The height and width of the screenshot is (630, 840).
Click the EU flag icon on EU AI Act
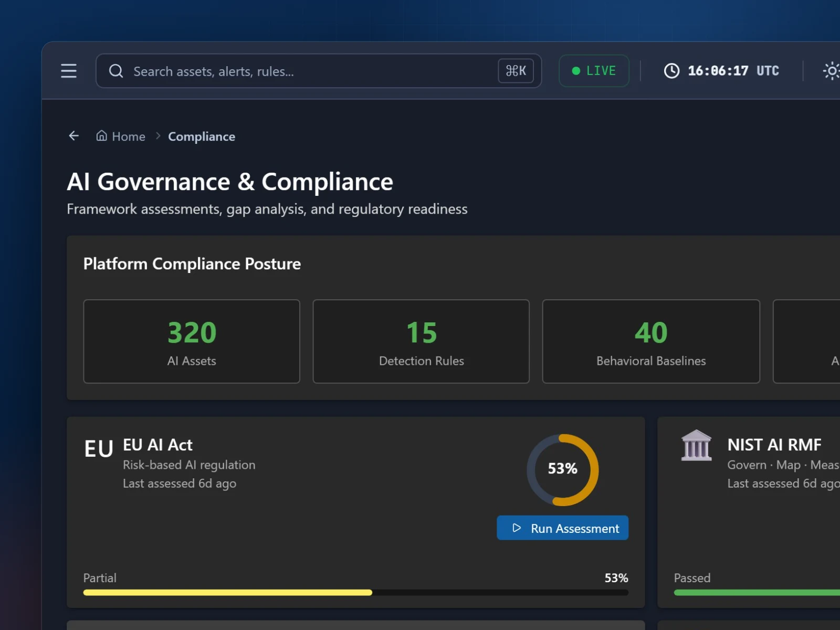click(99, 449)
